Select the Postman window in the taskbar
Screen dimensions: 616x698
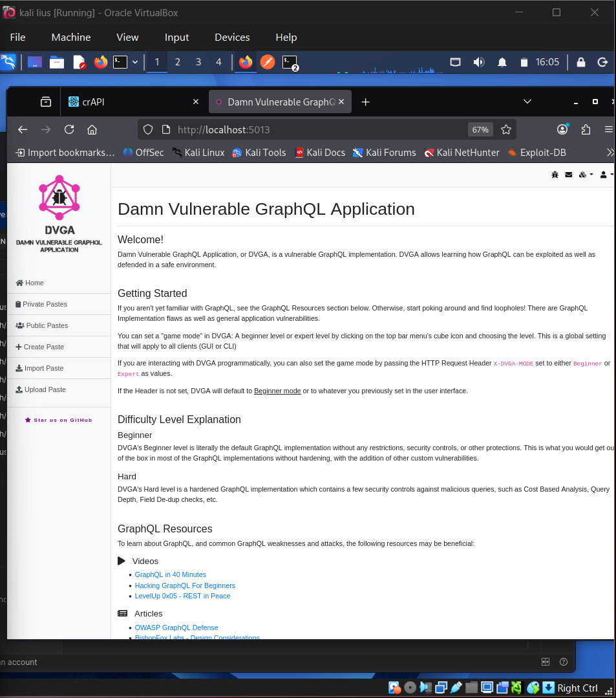click(x=268, y=62)
